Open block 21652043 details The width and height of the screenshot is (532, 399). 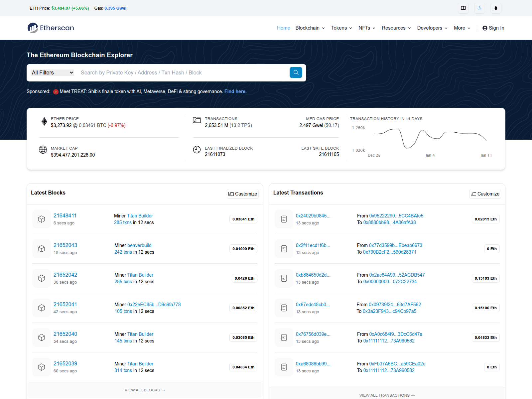coord(65,245)
